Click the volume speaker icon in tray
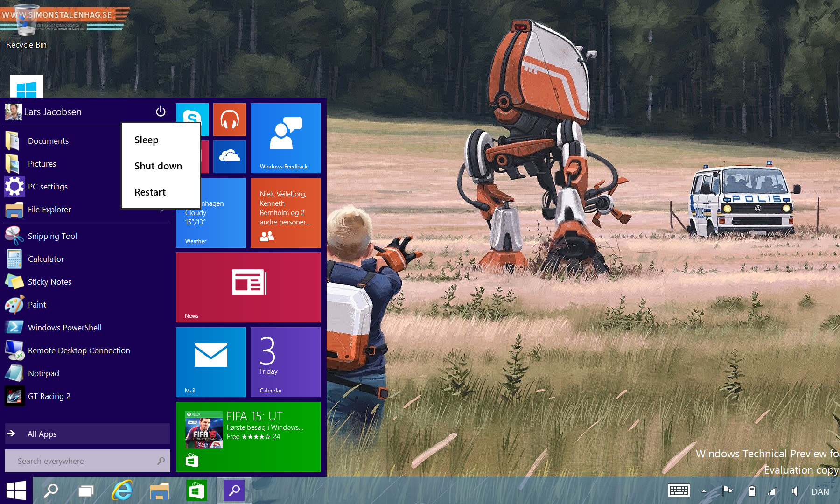 point(794,491)
